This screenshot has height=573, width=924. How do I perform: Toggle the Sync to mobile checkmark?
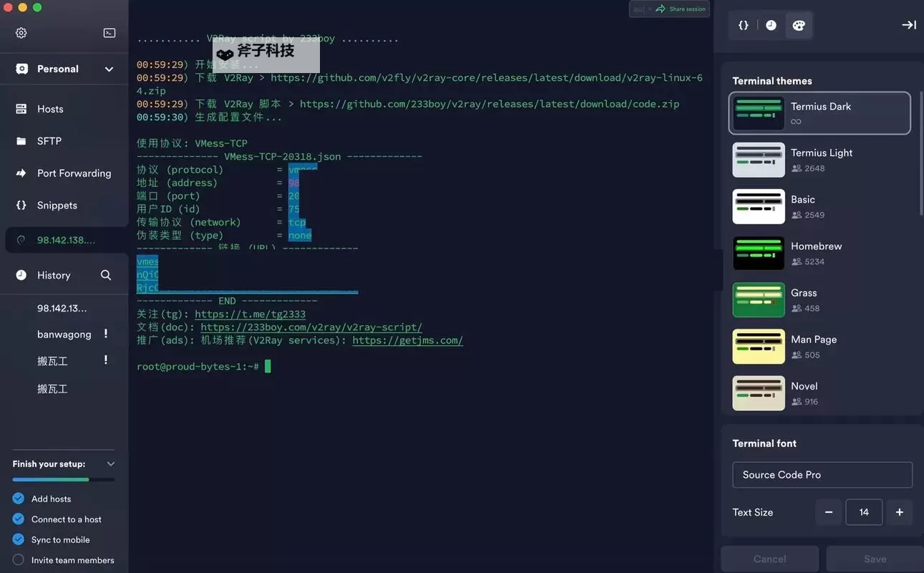[19, 539]
